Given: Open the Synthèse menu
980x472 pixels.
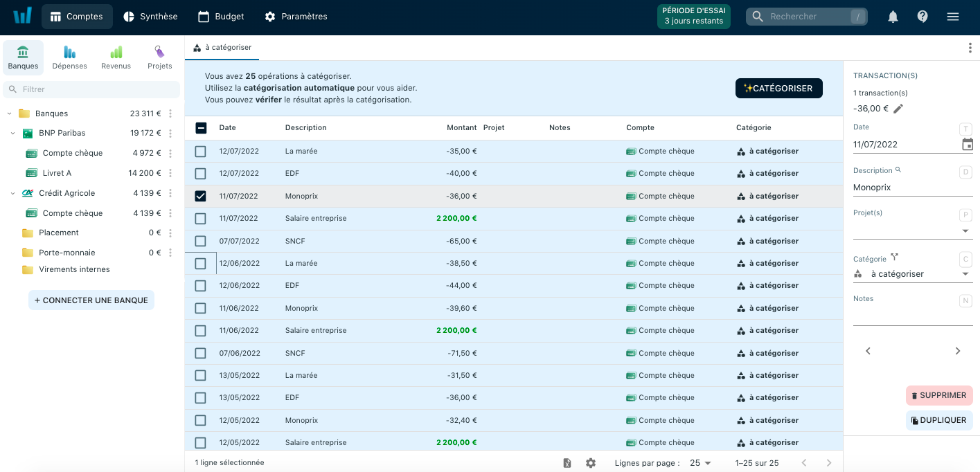Looking at the screenshot, I should click(x=150, y=17).
